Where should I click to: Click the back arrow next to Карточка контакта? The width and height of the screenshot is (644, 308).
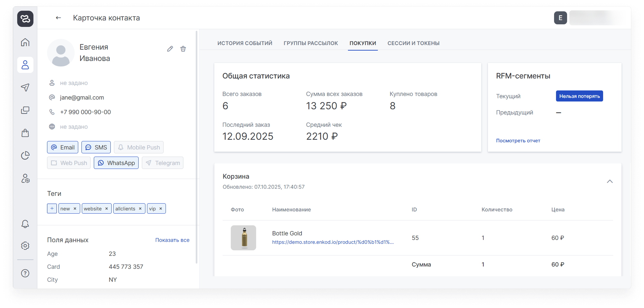click(x=58, y=18)
